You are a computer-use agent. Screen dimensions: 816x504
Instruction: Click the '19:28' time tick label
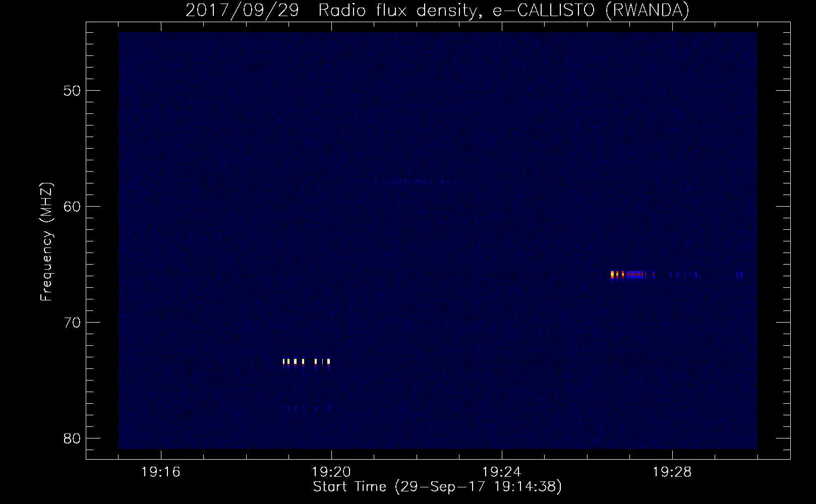tap(672, 472)
